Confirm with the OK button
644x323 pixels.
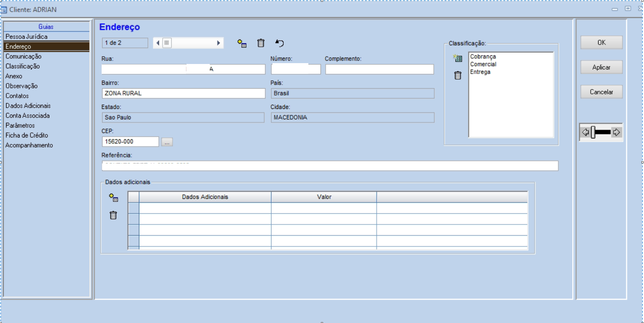pos(602,42)
